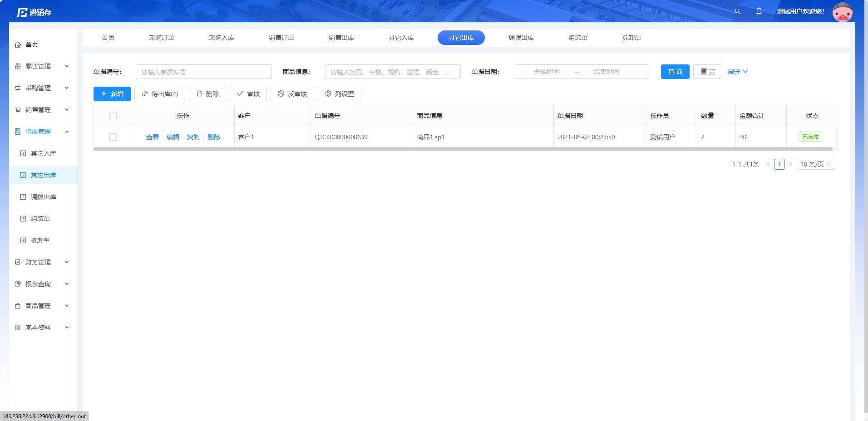Click the 反审核 button

coord(292,94)
